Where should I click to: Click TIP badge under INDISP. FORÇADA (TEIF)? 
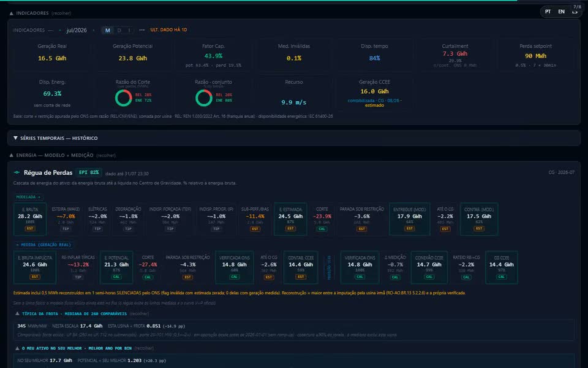pos(170,228)
